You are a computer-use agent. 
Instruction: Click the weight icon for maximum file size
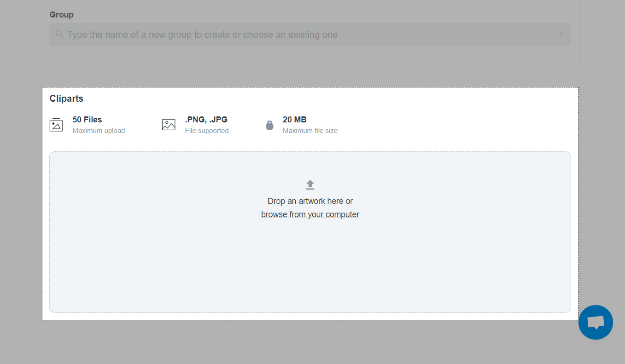(x=269, y=125)
